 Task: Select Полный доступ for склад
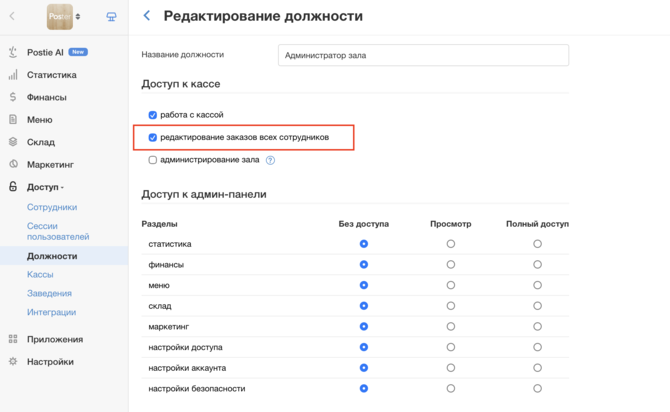coord(537,306)
